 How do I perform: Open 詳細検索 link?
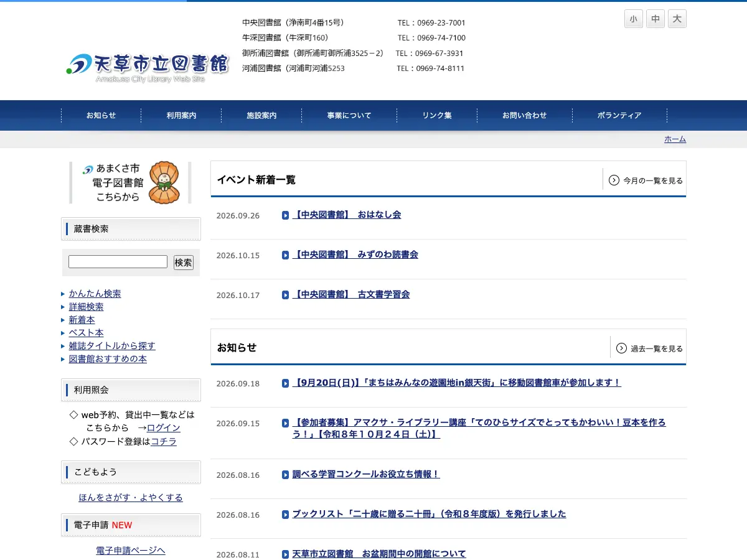[87, 307]
